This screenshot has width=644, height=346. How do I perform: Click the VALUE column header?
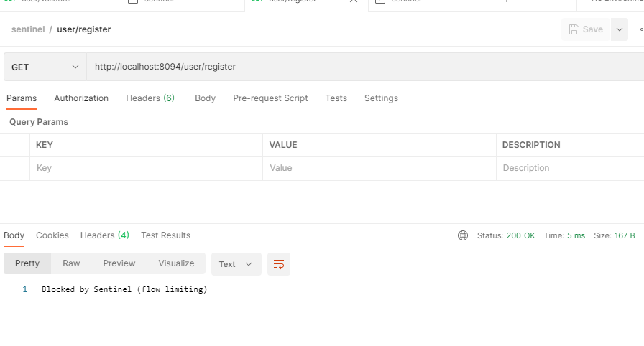(x=283, y=145)
